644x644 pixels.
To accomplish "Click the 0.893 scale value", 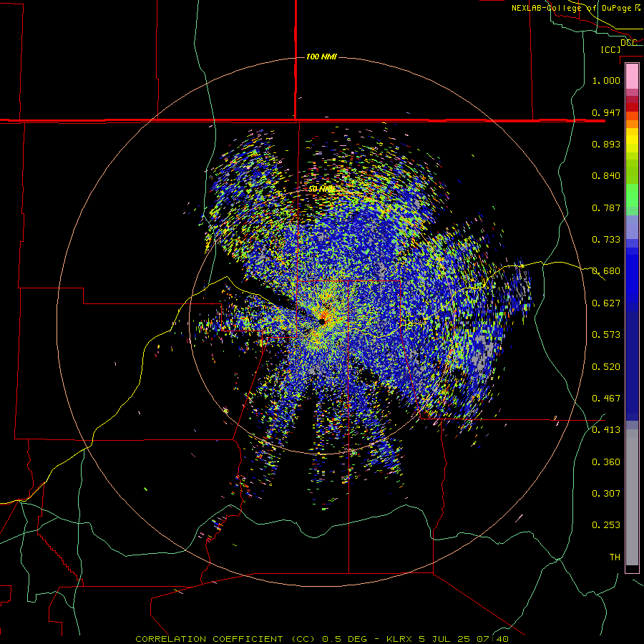I will pos(606,144).
